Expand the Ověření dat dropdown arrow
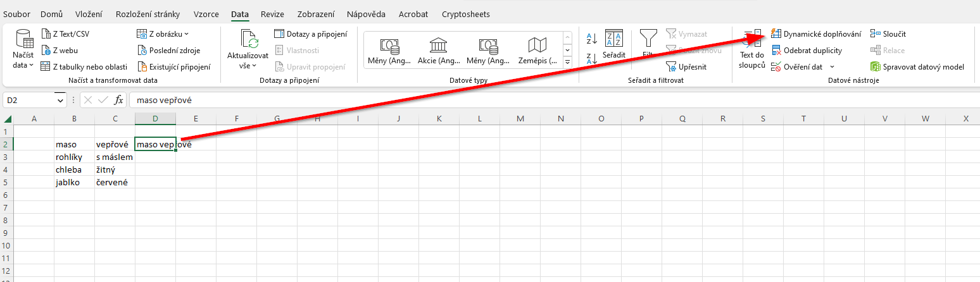This screenshot has width=980, height=282. pyautogui.click(x=832, y=67)
